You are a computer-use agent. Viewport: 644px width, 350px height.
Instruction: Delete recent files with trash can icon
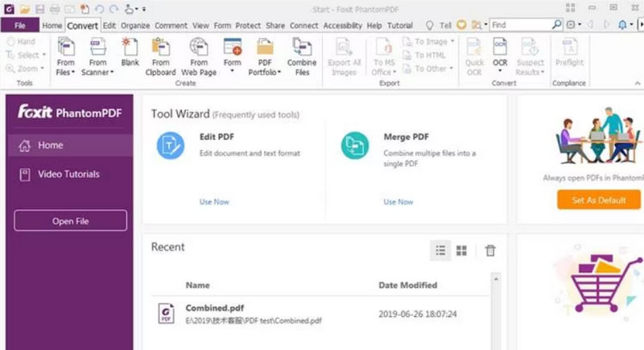click(490, 250)
